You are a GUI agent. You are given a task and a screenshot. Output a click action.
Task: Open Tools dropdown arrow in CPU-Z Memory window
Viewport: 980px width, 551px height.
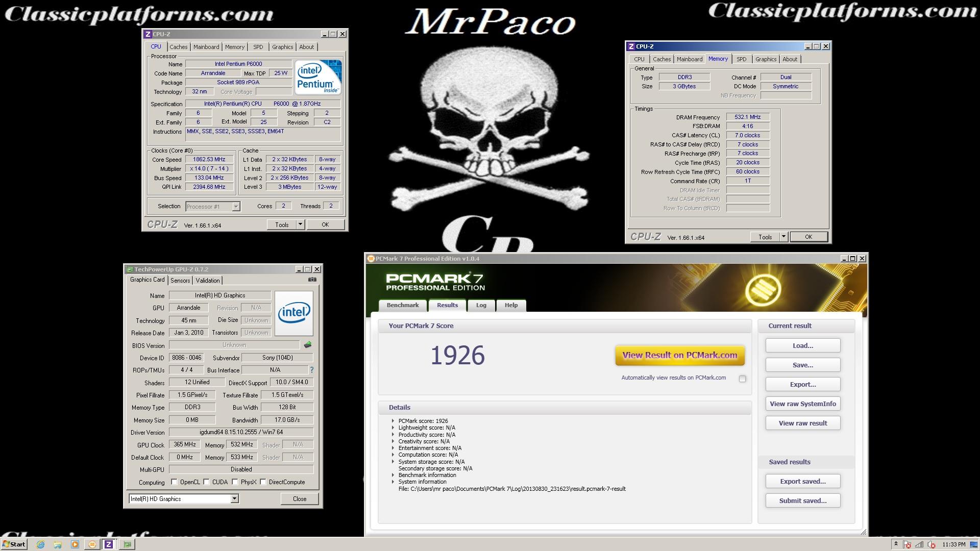[783, 237]
